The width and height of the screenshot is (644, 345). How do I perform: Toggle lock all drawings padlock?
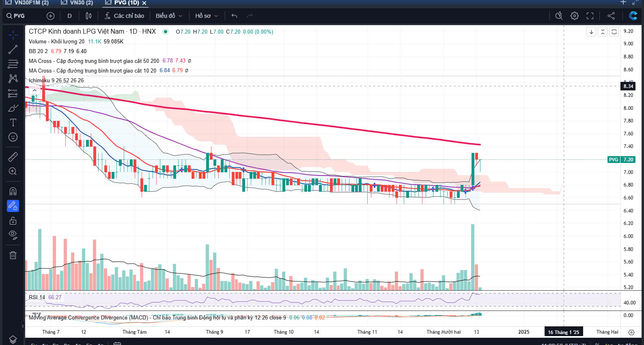point(13,221)
